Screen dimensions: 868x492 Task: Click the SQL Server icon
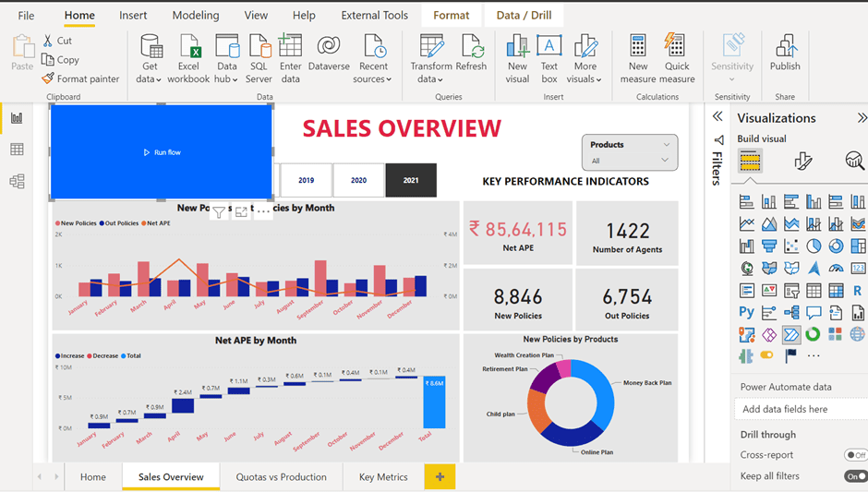click(x=259, y=48)
